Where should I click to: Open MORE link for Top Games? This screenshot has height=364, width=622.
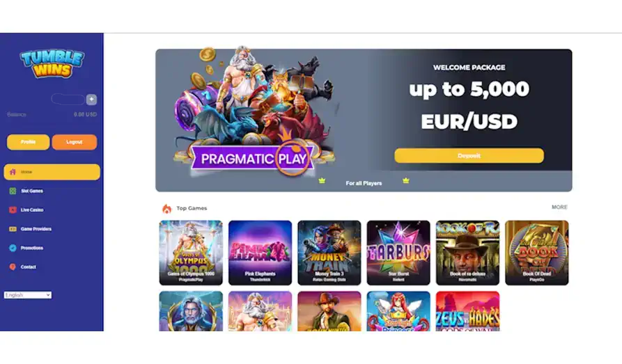pos(559,207)
